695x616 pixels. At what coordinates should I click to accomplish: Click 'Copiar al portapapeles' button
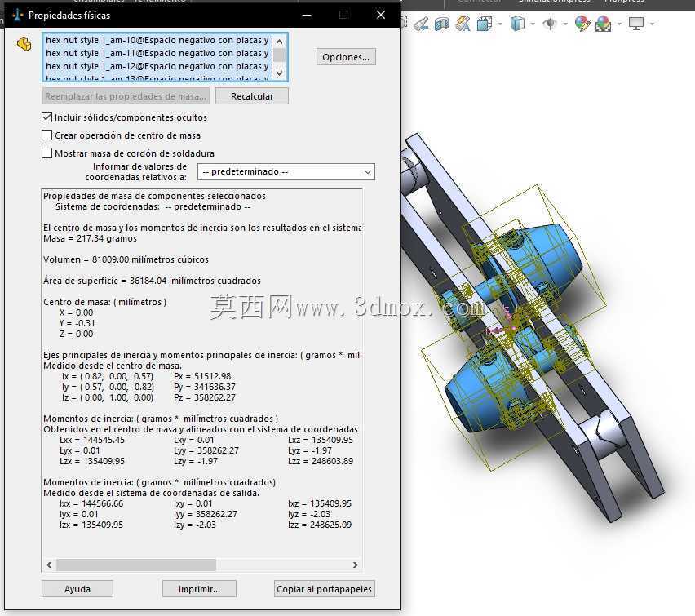tap(324, 589)
